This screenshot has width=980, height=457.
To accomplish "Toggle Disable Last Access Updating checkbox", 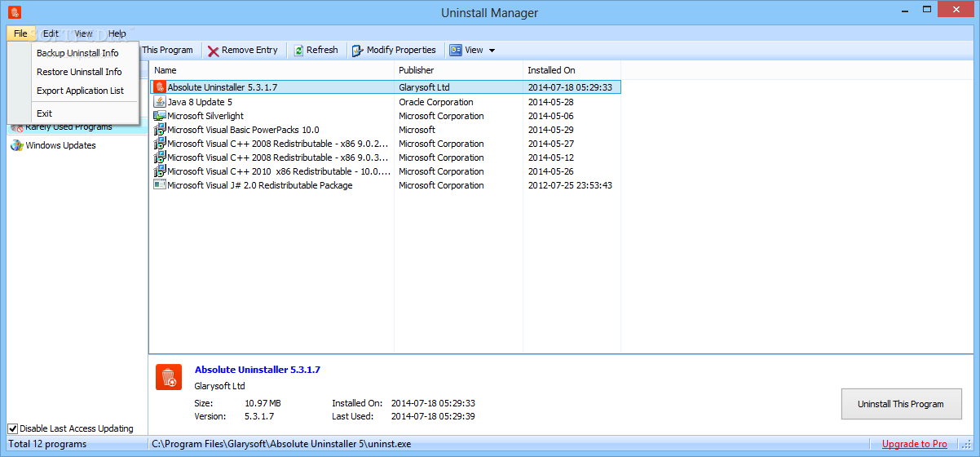I will click(x=13, y=428).
